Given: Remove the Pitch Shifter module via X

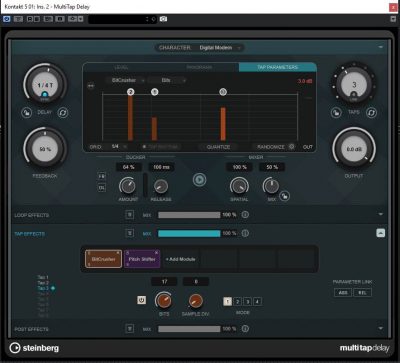Looking at the screenshot, I should tap(157, 253).
